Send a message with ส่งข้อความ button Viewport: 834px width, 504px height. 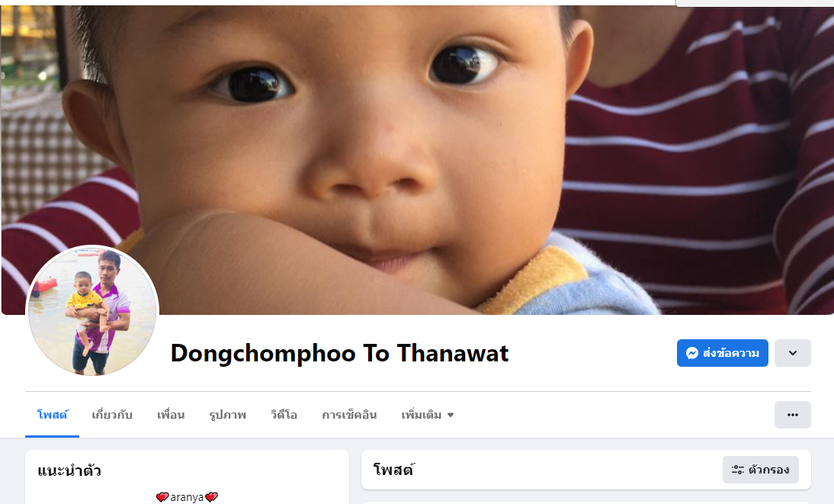pyautogui.click(x=722, y=353)
